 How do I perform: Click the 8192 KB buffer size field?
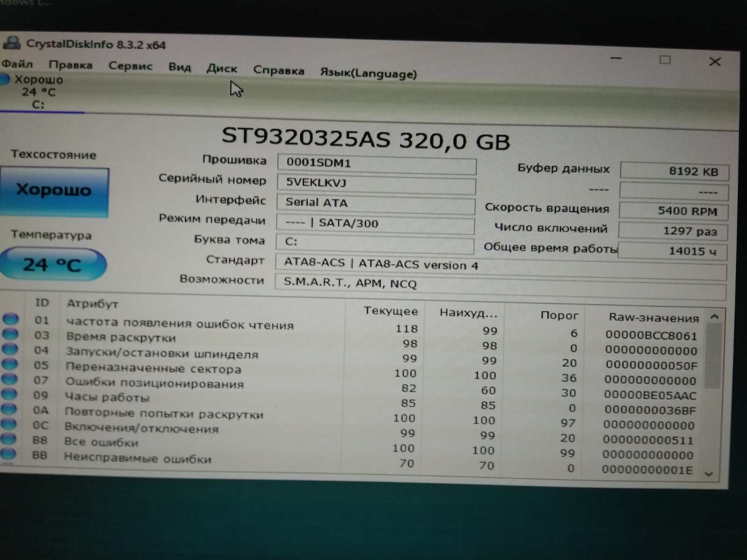[674, 171]
